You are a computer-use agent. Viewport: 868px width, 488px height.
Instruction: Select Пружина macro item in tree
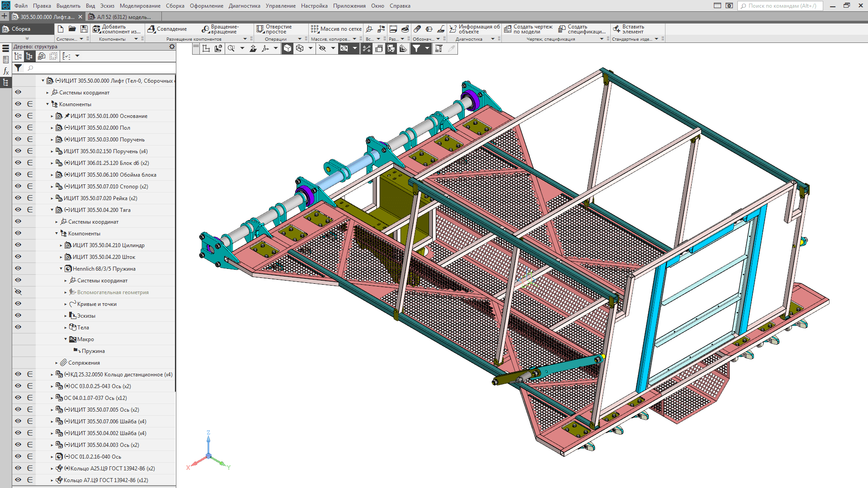tap(93, 351)
